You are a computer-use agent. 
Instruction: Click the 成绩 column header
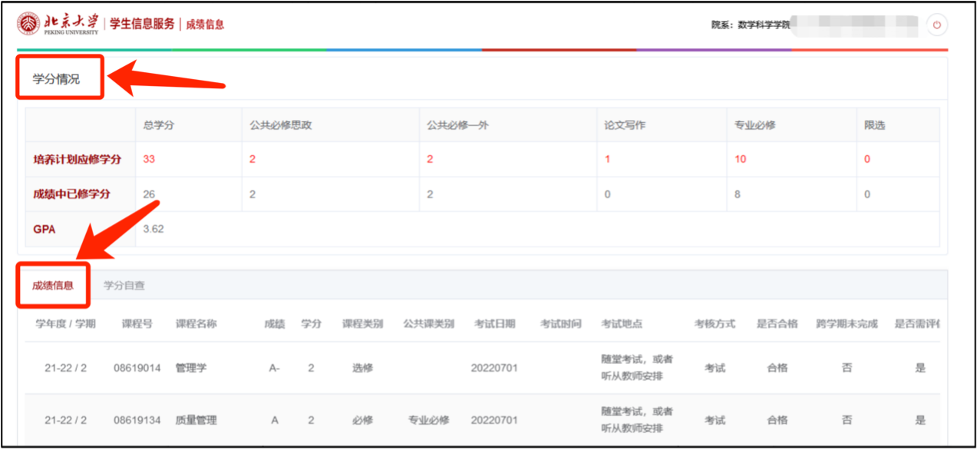tap(274, 324)
